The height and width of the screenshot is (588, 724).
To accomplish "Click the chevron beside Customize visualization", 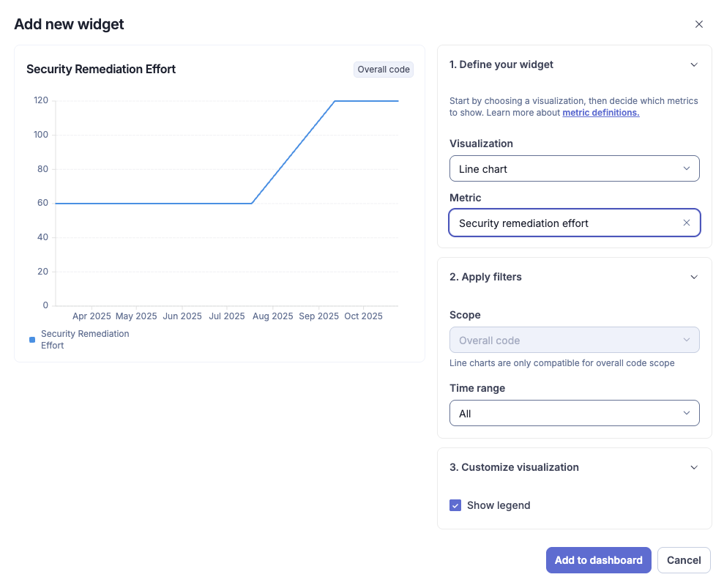I will tap(694, 467).
